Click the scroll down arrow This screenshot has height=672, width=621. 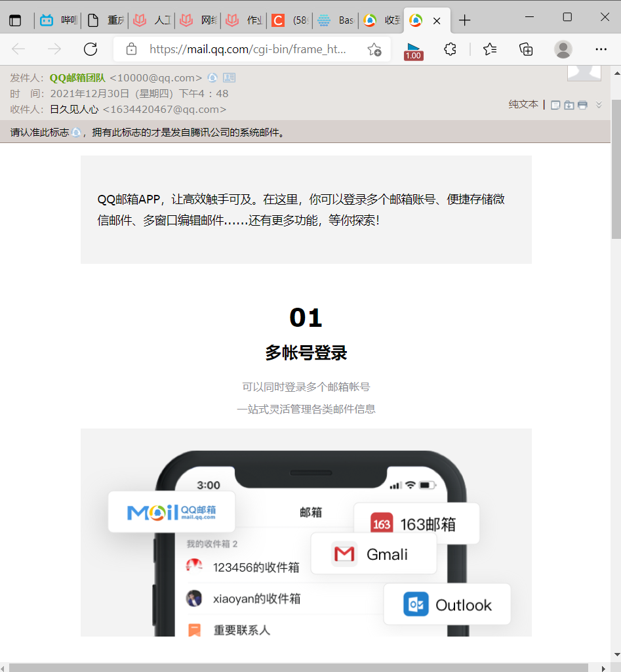[x=616, y=654]
